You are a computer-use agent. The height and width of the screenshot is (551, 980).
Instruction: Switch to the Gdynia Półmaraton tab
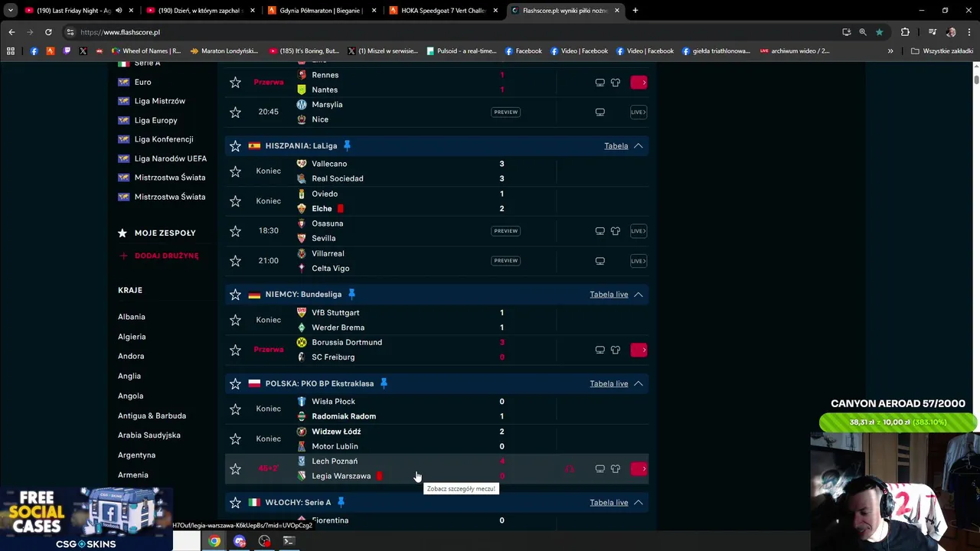coord(320,11)
